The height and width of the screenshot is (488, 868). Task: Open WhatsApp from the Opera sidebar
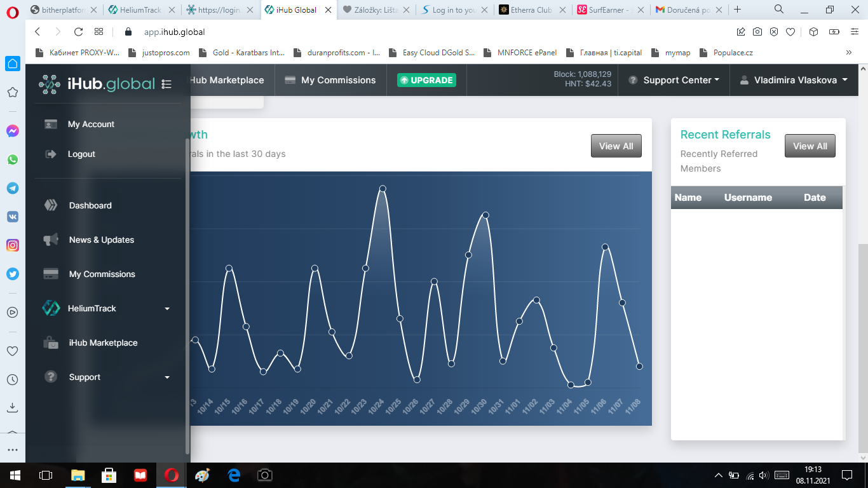[12, 159]
